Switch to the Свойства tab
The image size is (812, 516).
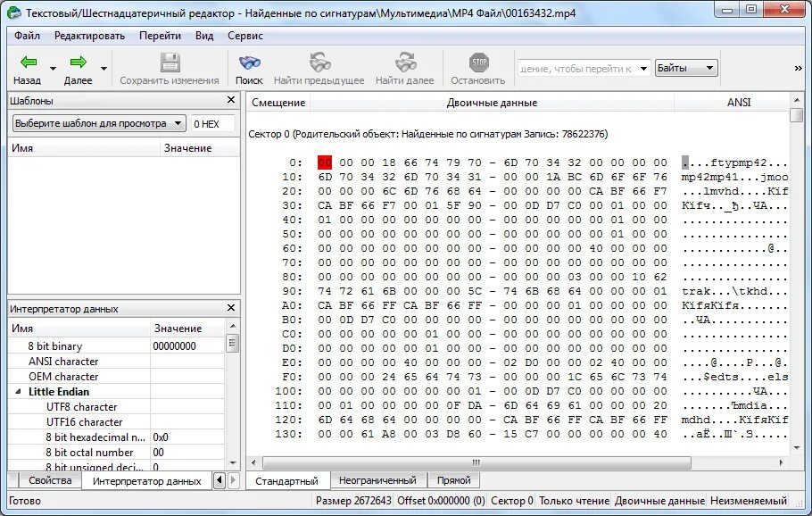(x=50, y=480)
